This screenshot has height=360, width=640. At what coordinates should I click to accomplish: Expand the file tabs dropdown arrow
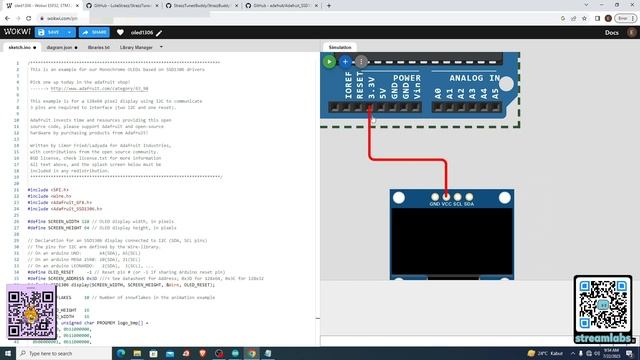(161, 47)
